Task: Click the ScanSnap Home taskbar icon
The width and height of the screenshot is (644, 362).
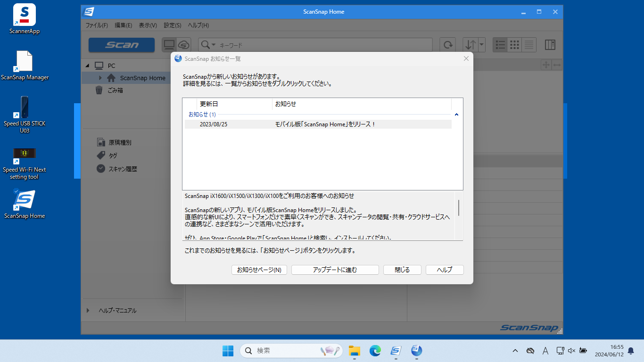Action: point(396,351)
